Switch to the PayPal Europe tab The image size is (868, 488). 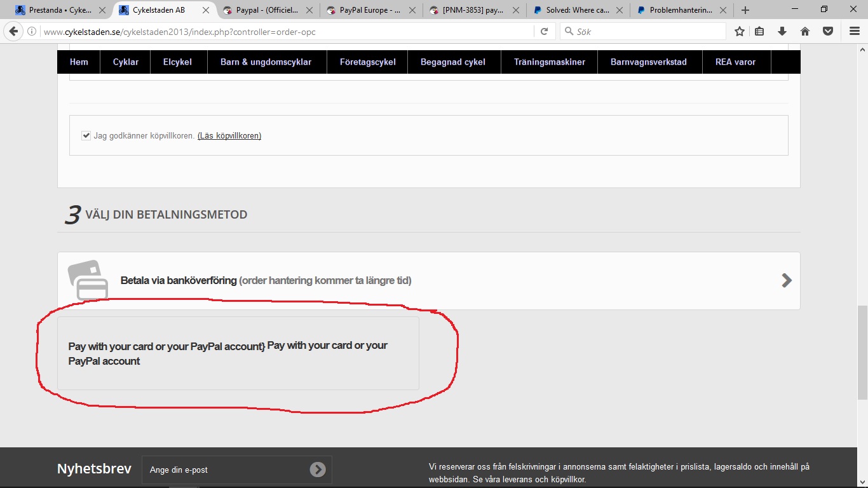(370, 10)
